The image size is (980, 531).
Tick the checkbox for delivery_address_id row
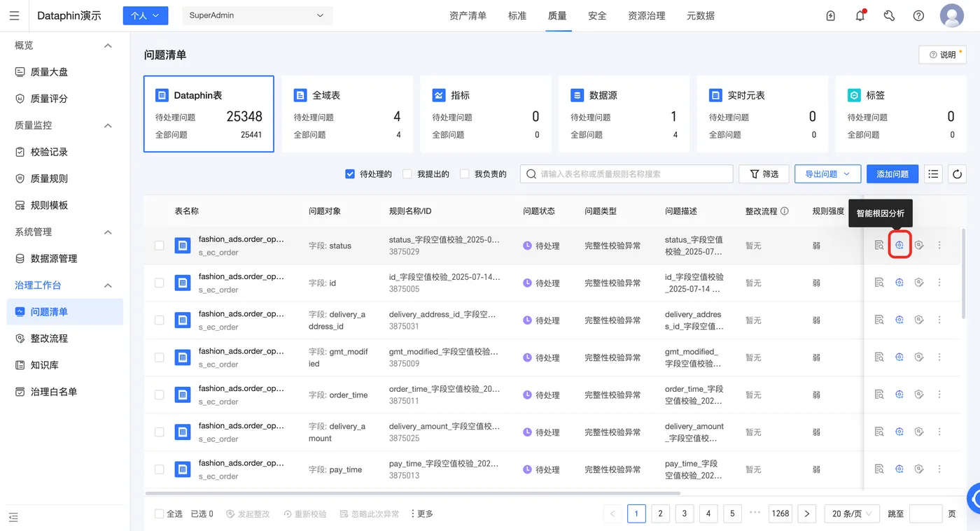pos(159,320)
